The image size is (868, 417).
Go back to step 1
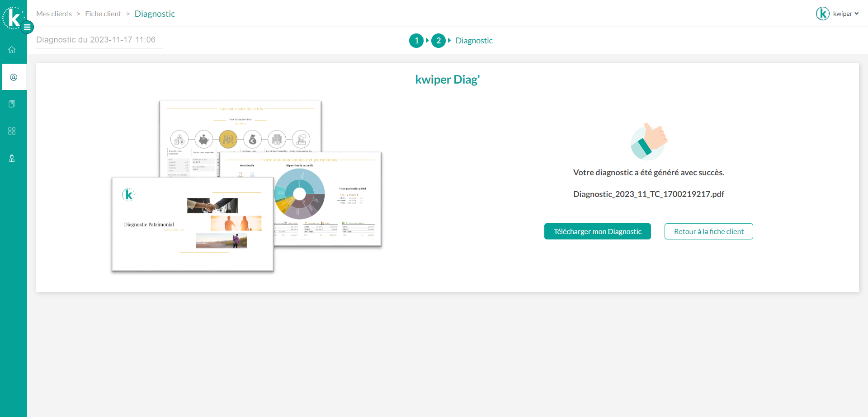416,41
